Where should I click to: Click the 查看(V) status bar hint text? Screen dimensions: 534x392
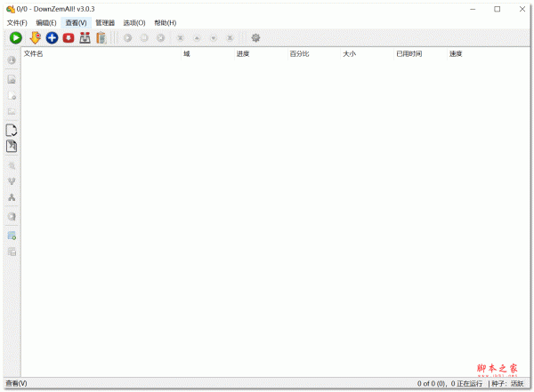pos(16,383)
